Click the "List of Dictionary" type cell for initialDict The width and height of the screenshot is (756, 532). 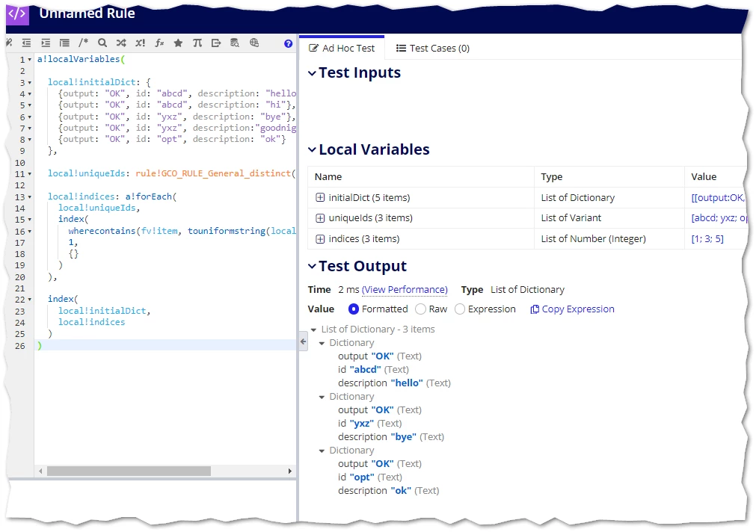coord(577,197)
